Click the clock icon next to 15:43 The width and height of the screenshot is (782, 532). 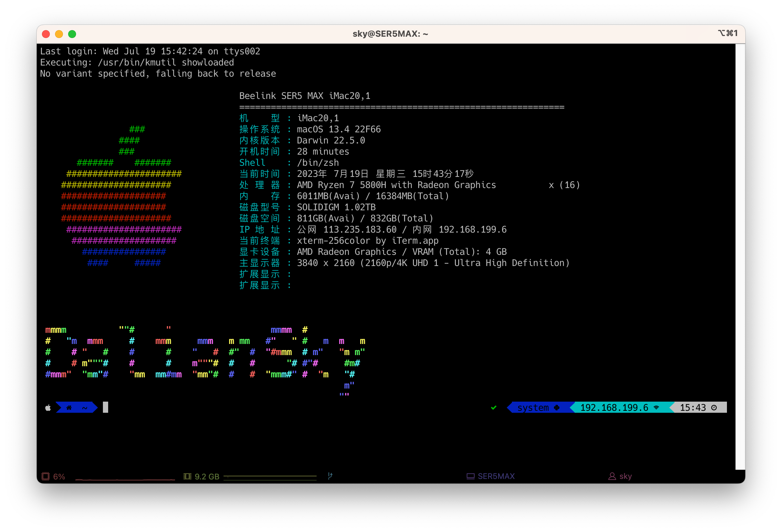coord(714,408)
